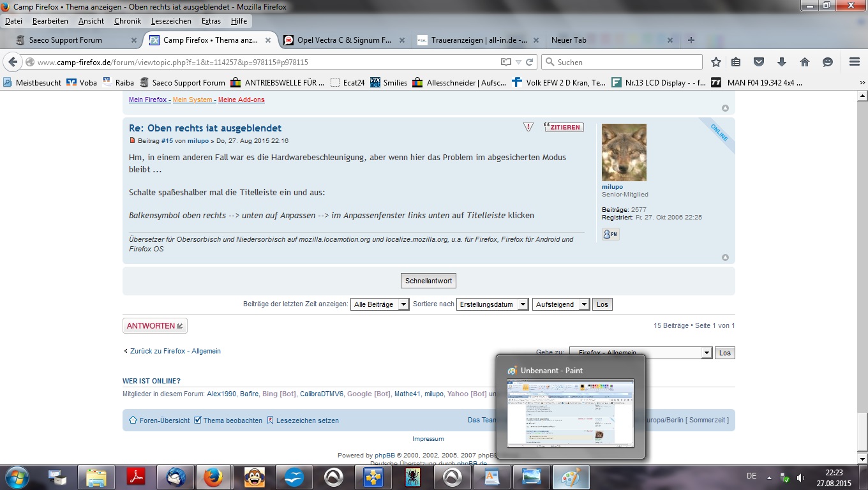The height and width of the screenshot is (490, 868).
Task: Report post #15 with the exclamation icon
Action: [x=528, y=127]
